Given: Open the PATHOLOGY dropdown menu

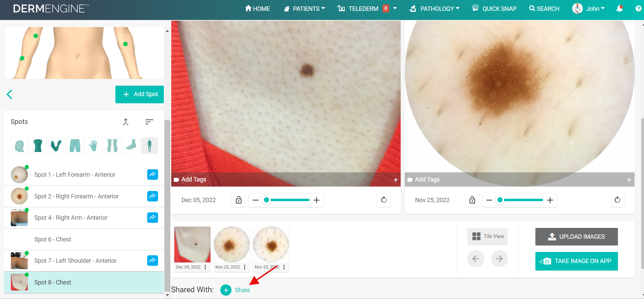Looking at the screenshot, I should click(x=435, y=9).
